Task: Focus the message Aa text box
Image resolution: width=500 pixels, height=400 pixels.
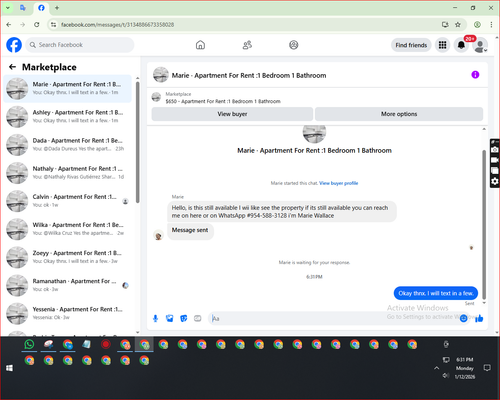Action: pyautogui.click(x=333, y=319)
